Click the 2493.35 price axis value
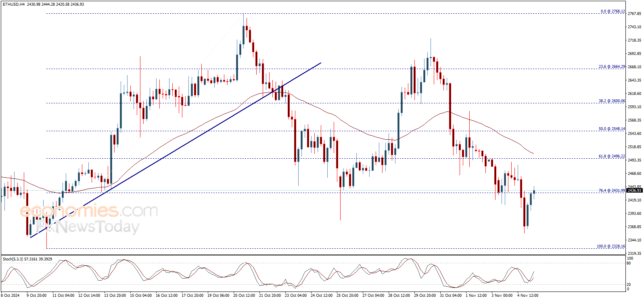Viewport: 644px width, 300px height. (634, 160)
